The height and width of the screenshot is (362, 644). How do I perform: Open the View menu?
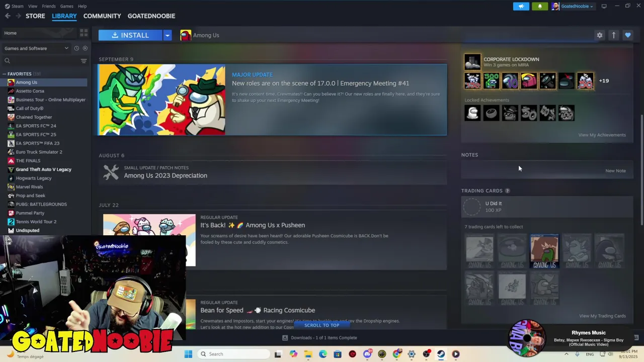coord(33,6)
